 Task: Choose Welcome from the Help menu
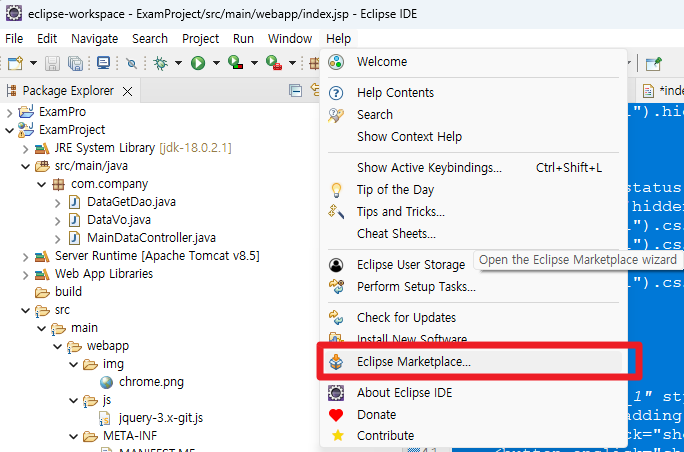[473, 62]
